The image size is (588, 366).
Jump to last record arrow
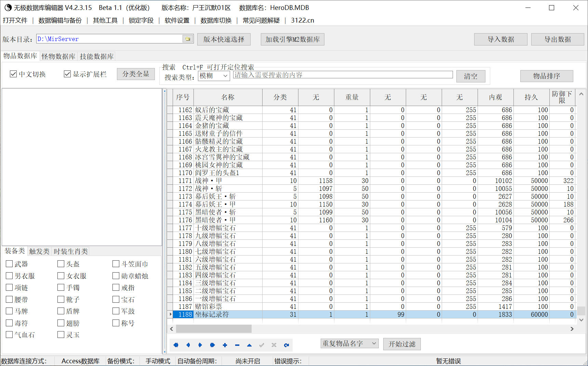(213, 345)
